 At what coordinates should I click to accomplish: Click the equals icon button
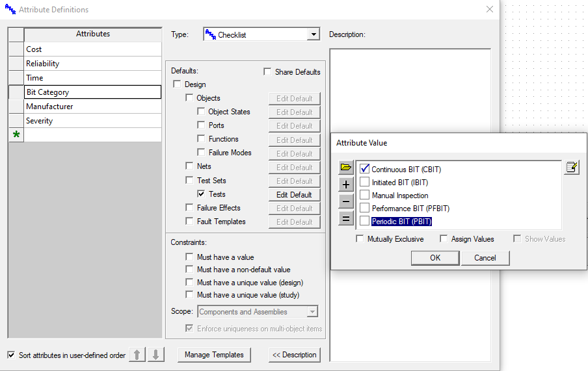click(346, 218)
